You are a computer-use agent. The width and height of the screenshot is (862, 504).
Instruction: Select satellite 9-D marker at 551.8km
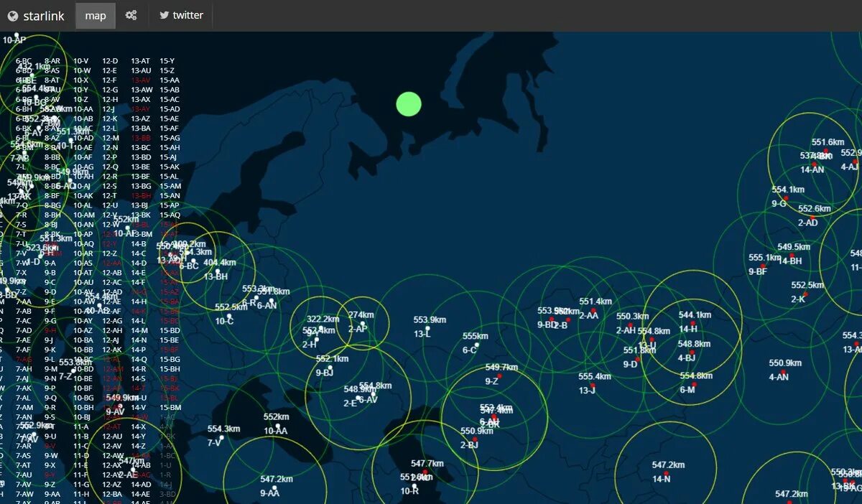[x=636, y=359]
